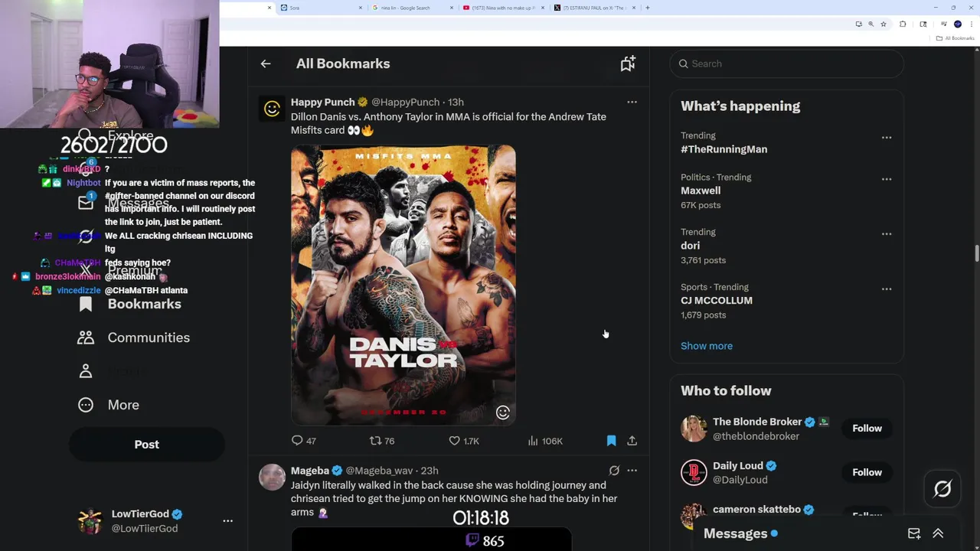Click the Post button
The width and height of the screenshot is (980, 551).
pyautogui.click(x=146, y=445)
